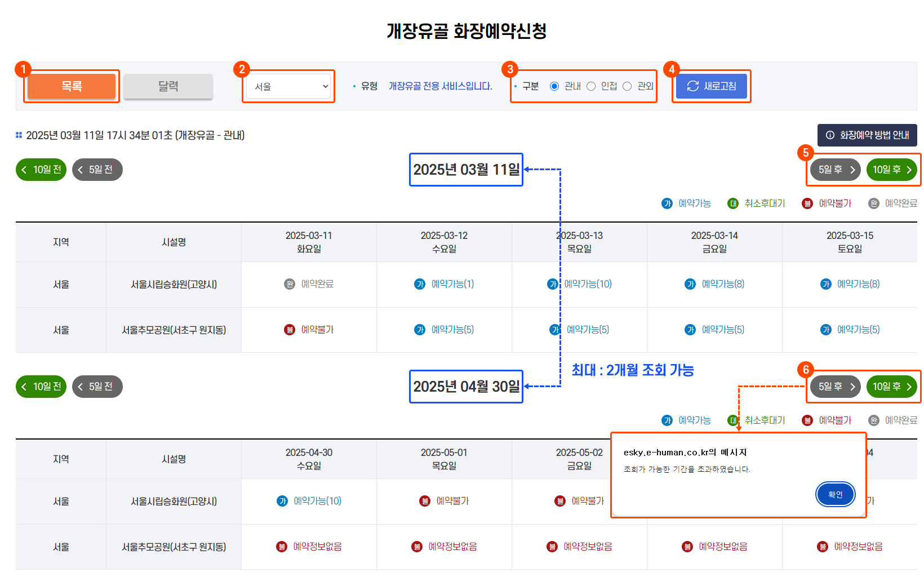Click the info icon in 화장예약 방법 안내
This screenshot has height=581, width=924.
(x=830, y=135)
